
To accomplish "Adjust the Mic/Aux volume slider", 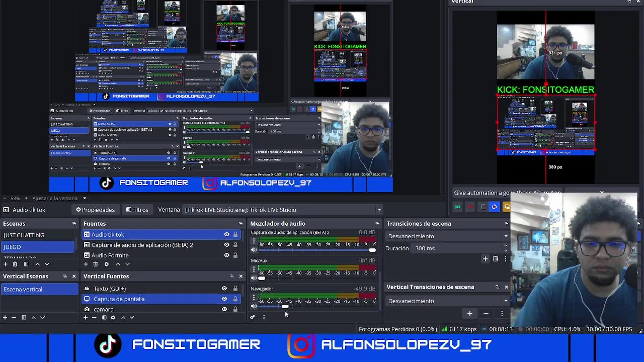I will (262, 278).
